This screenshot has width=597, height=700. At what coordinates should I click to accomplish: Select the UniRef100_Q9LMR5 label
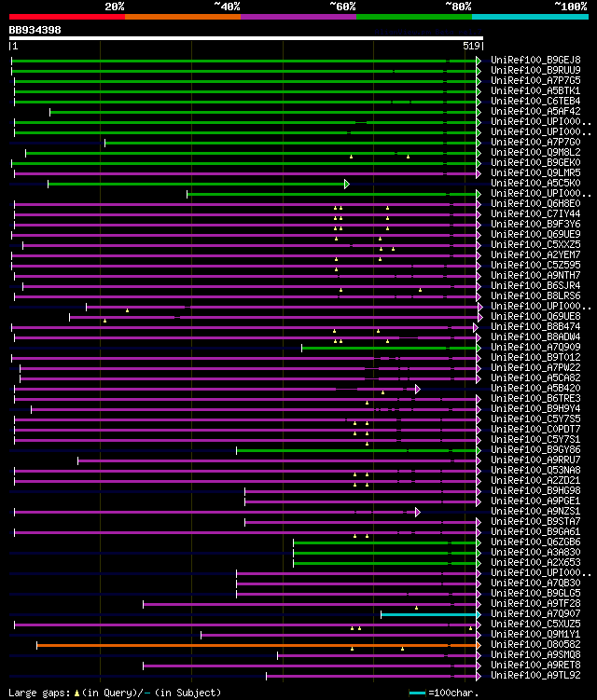(535, 172)
